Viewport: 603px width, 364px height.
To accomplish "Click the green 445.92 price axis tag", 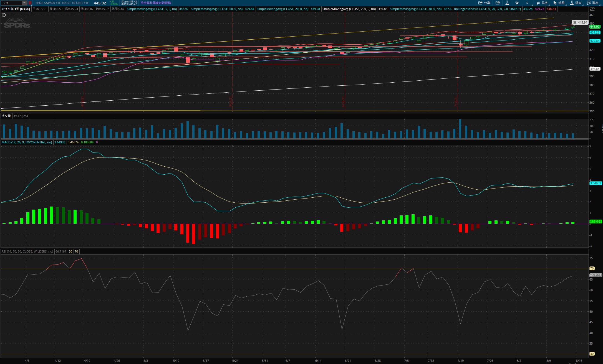I will pos(595,27).
